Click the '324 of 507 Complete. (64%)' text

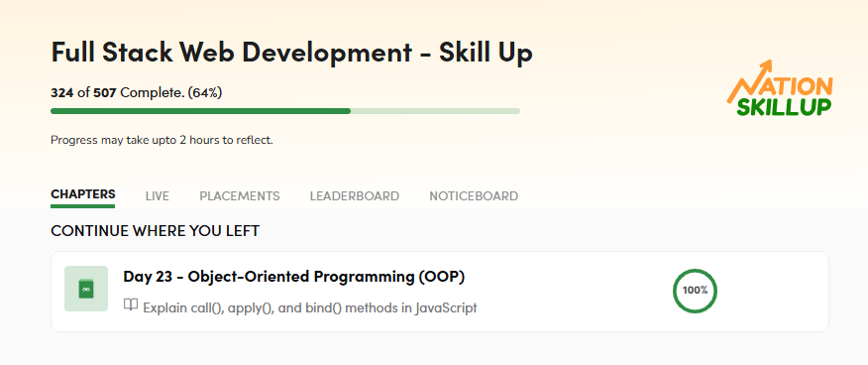(x=137, y=93)
